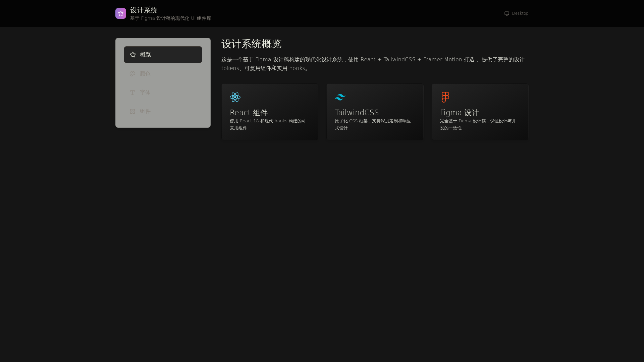This screenshot has height=362, width=644.
Task: Click the Figma 设计 card title
Action: click(x=460, y=113)
